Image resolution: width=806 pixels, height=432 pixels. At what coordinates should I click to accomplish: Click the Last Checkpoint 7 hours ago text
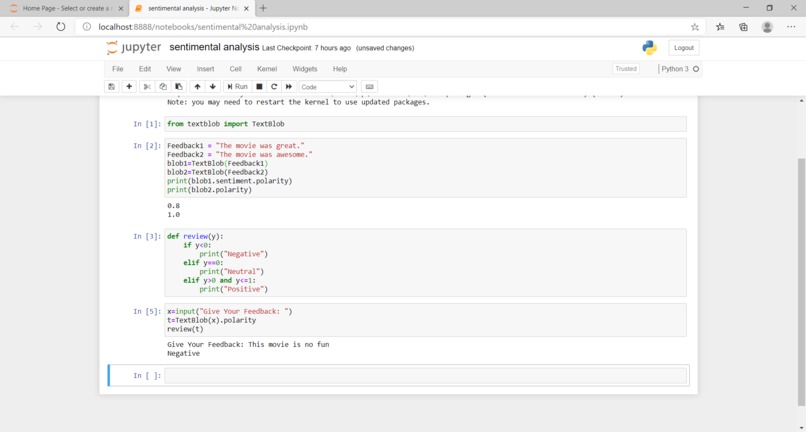pyautogui.click(x=306, y=48)
